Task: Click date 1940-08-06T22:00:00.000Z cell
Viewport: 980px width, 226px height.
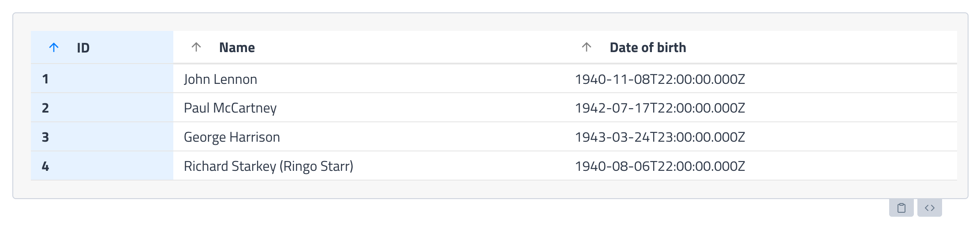Action: click(x=761, y=166)
